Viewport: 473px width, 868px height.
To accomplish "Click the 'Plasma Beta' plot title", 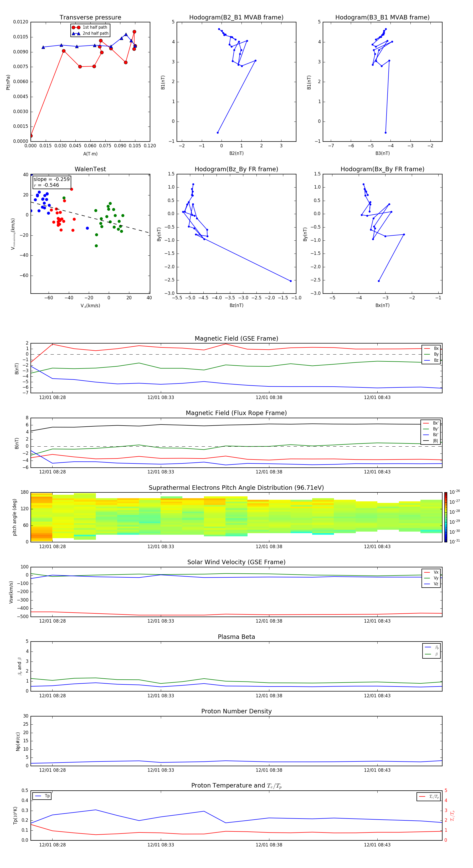I will (x=236, y=637).
